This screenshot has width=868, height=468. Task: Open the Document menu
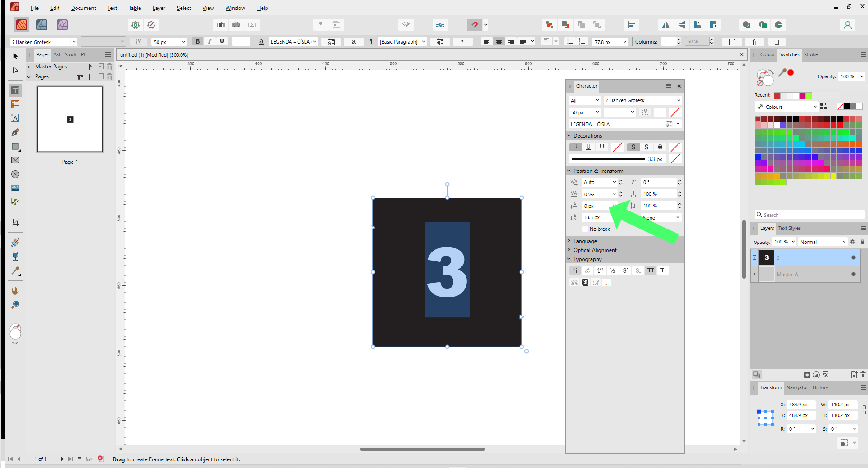[x=83, y=8]
